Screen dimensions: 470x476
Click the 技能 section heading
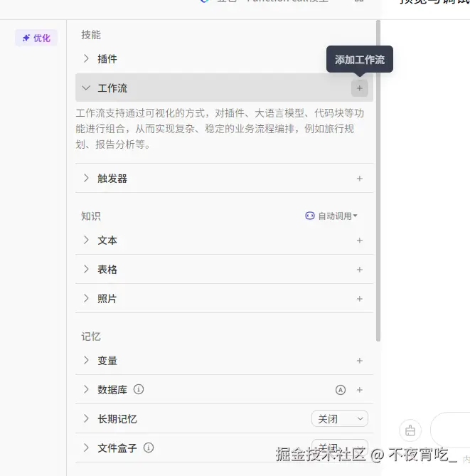tap(91, 35)
